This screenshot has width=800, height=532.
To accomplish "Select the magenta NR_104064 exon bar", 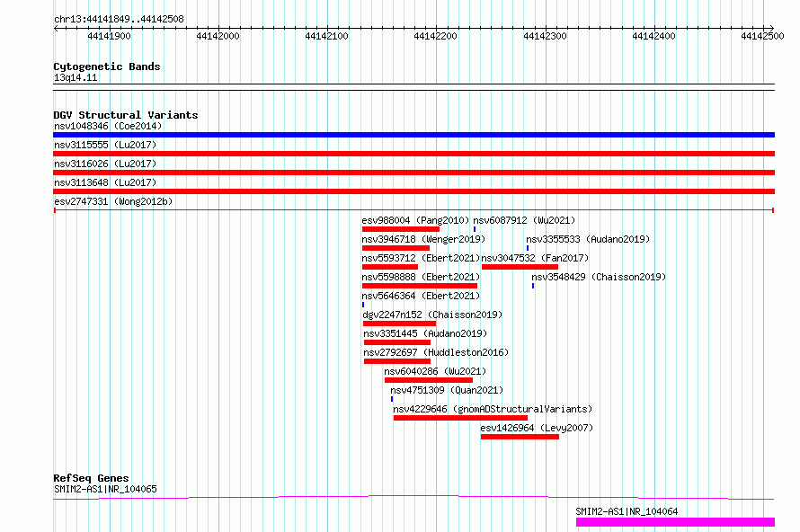I will pos(676,522).
